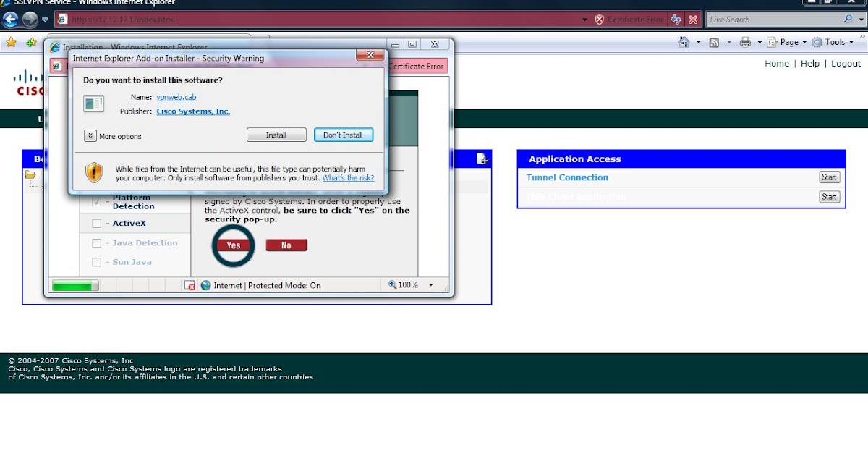This screenshot has height=456, width=868.
Task: Click the Add to Favorites icon
Action: tap(31, 43)
